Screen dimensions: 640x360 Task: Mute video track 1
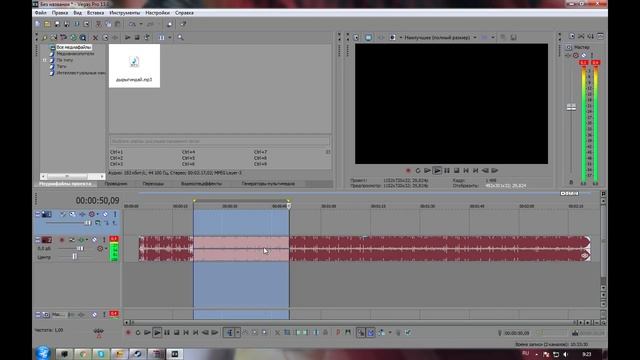pos(105,214)
